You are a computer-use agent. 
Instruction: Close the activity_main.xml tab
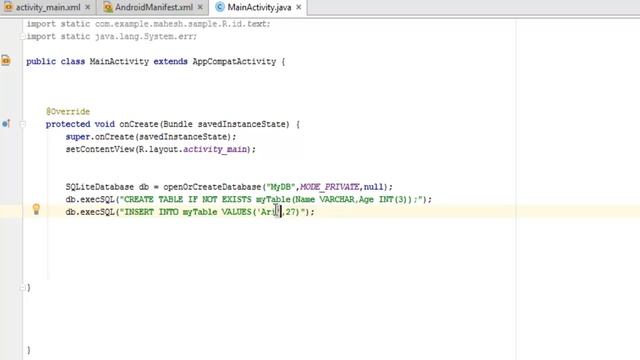[87, 7]
